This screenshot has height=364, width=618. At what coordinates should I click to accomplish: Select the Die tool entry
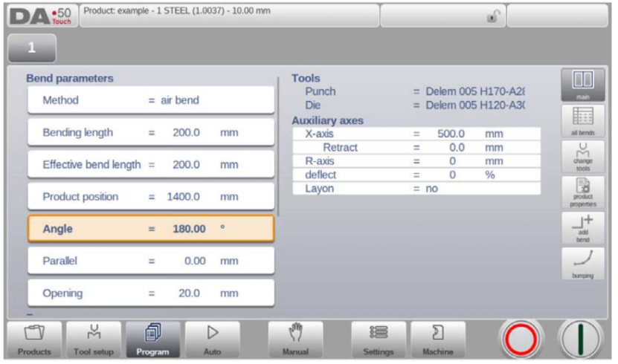[415, 105]
